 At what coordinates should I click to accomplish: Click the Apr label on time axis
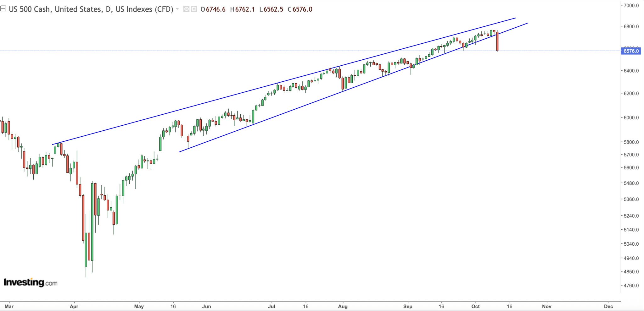pyautogui.click(x=74, y=306)
